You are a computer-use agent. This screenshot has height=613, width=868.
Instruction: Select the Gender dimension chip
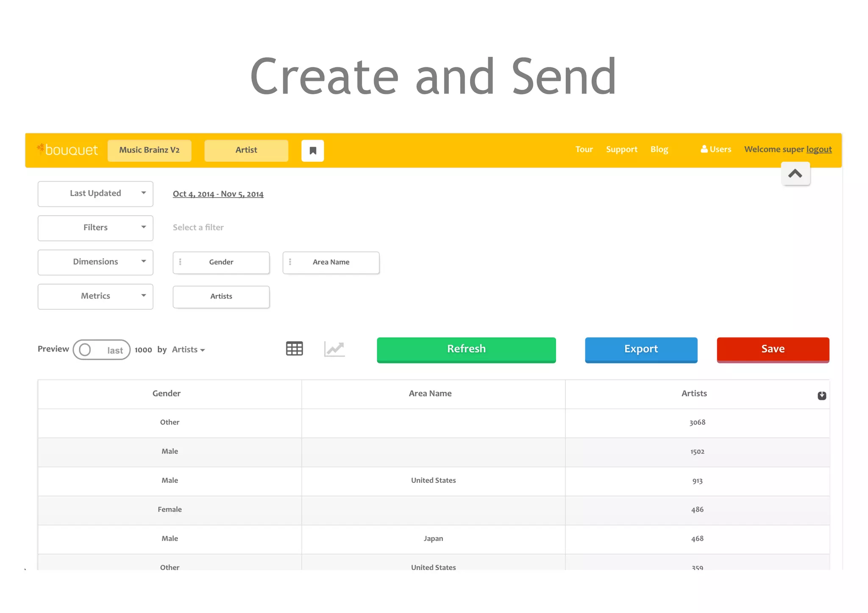click(221, 263)
